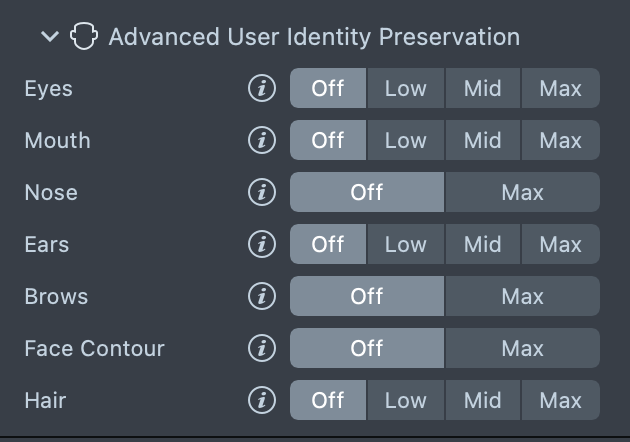The width and height of the screenshot is (630, 442).
Task: Select Max for Ears preservation
Action: click(x=560, y=244)
